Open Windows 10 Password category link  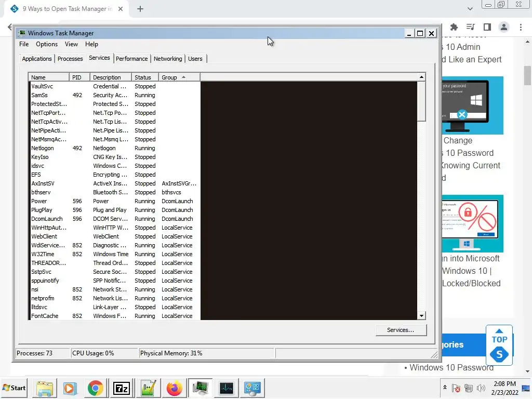(x=451, y=367)
